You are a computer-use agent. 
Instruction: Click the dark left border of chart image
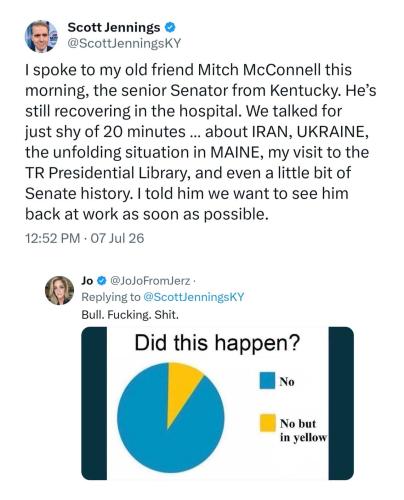click(94, 403)
